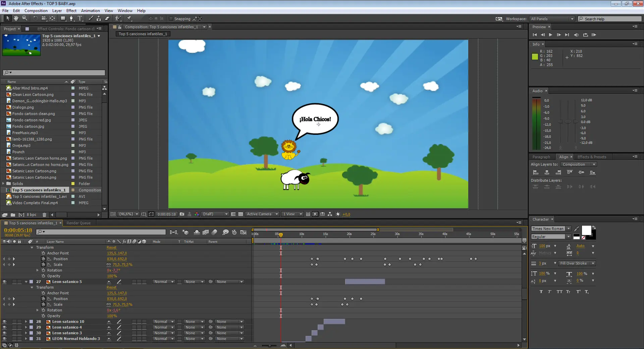Switch to Effects & Presets tab

coord(592,157)
